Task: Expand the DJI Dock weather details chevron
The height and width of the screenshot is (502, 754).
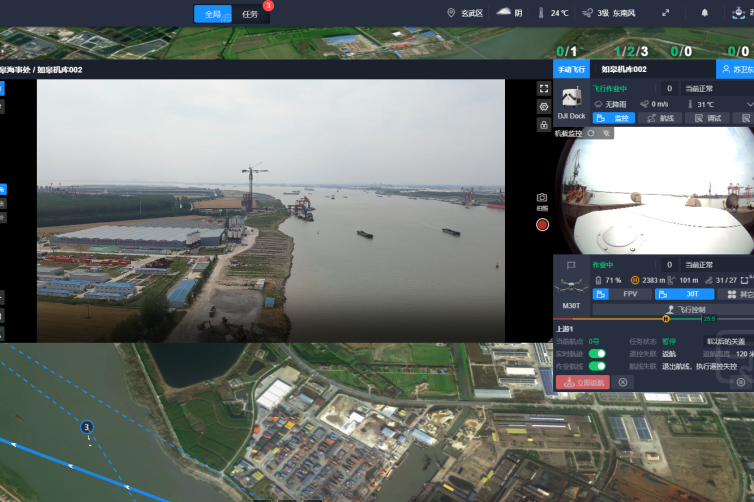Action: 750,104
